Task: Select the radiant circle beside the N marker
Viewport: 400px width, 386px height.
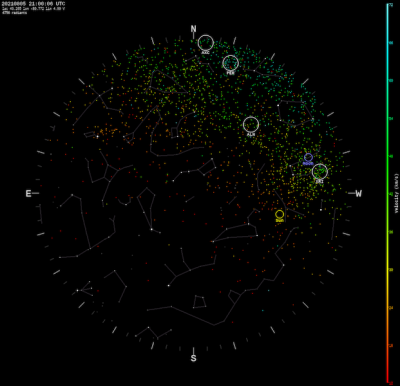Action: (206, 43)
